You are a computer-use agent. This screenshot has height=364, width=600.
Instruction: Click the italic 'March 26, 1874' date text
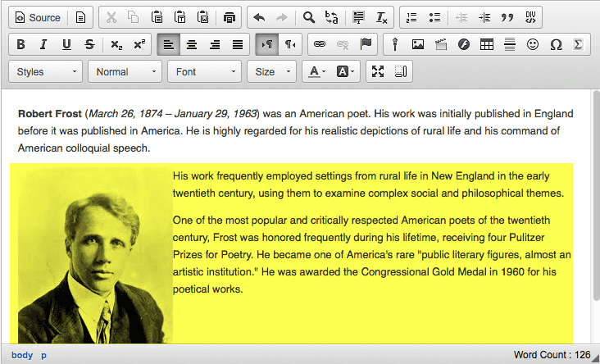click(126, 114)
